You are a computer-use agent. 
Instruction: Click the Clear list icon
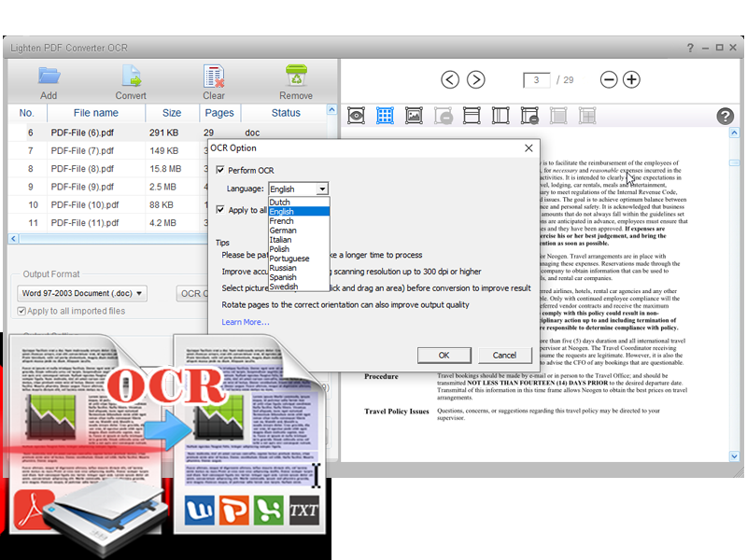click(x=214, y=77)
